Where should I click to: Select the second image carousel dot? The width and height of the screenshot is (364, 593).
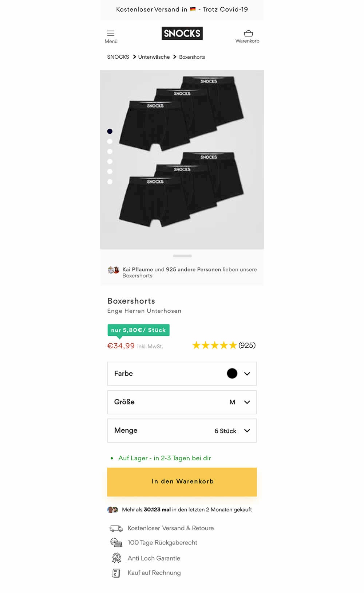110,141
